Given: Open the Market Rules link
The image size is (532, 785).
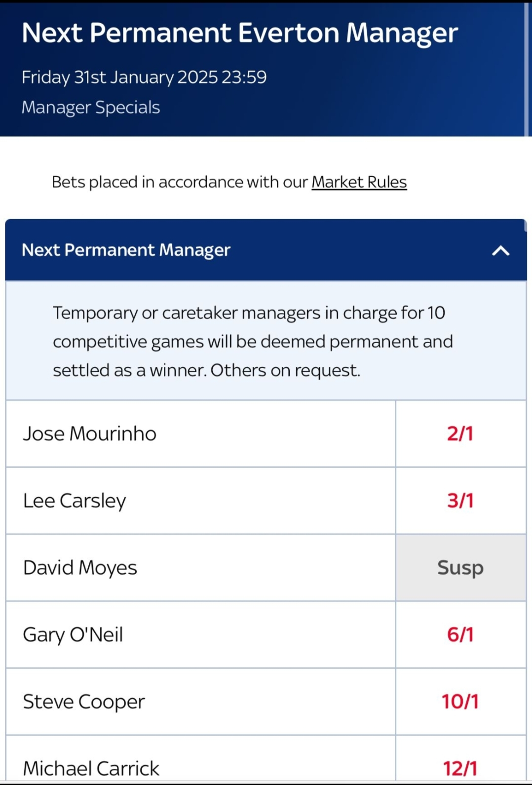Looking at the screenshot, I should tap(359, 182).
